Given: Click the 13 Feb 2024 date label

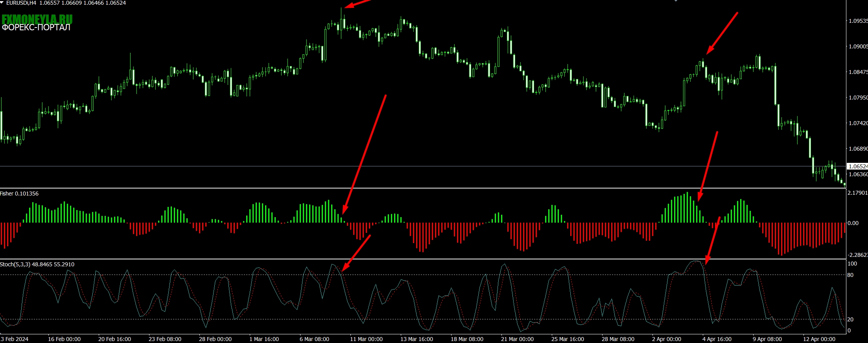Looking at the screenshot, I should click(14, 339).
